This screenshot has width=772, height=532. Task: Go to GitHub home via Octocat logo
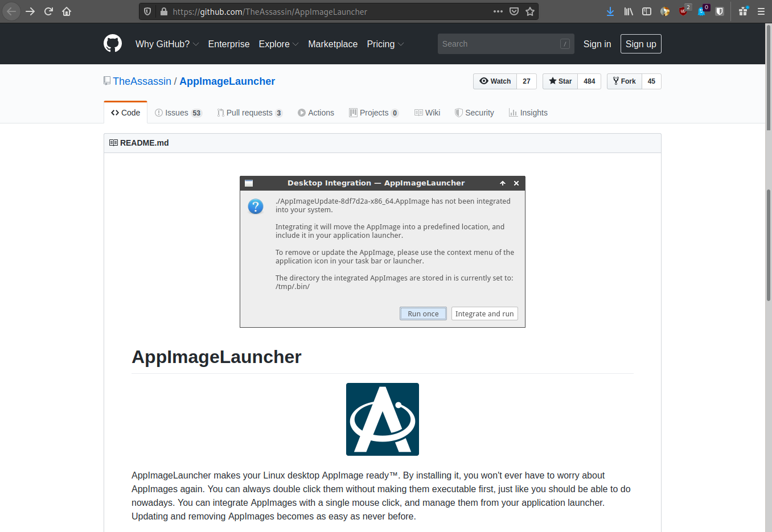[x=113, y=44]
